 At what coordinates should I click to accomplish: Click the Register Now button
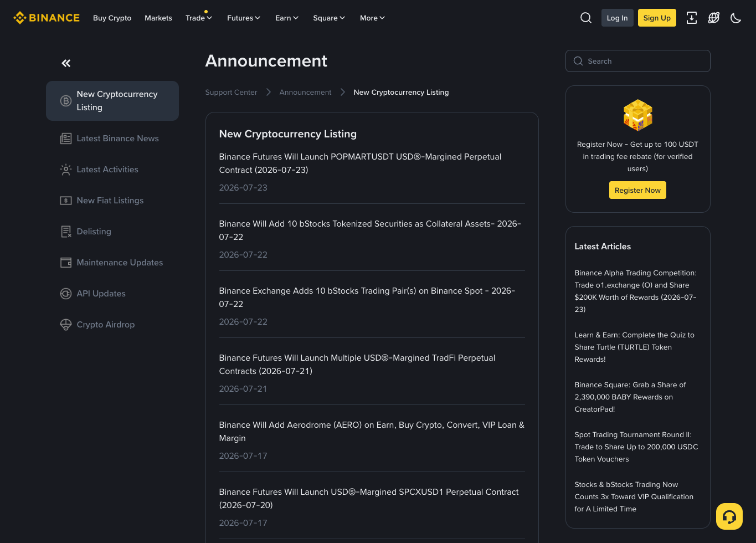click(637, 190)
